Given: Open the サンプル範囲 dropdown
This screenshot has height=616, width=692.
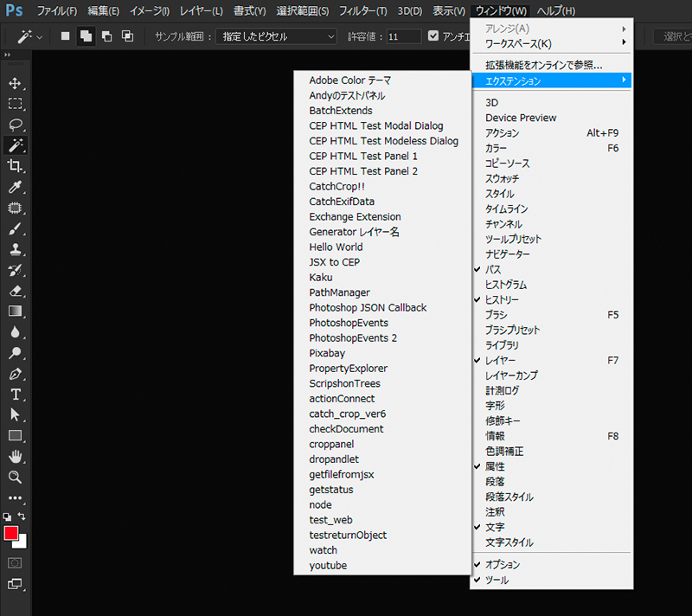Looking at the screenshot, I should pyautogui.click(x=276, y=36).
